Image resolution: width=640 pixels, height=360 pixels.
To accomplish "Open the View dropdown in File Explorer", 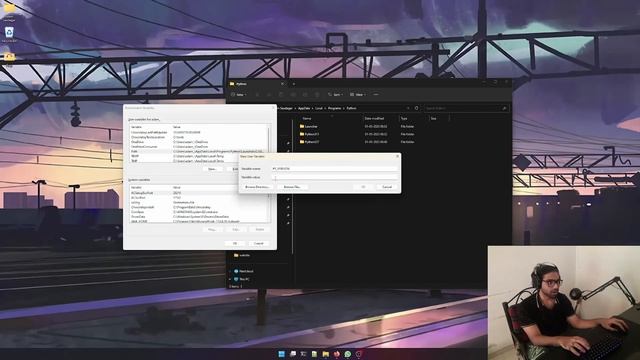I will point(358,94).
